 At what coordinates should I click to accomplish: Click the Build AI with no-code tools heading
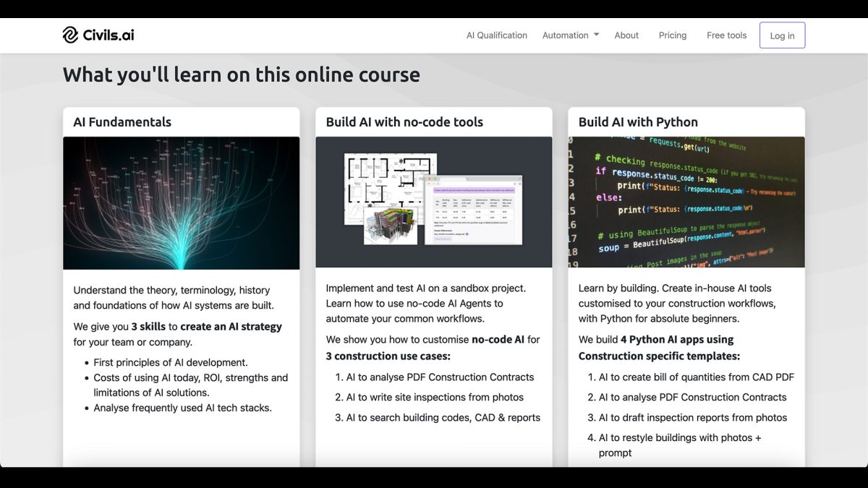point(405,121)
